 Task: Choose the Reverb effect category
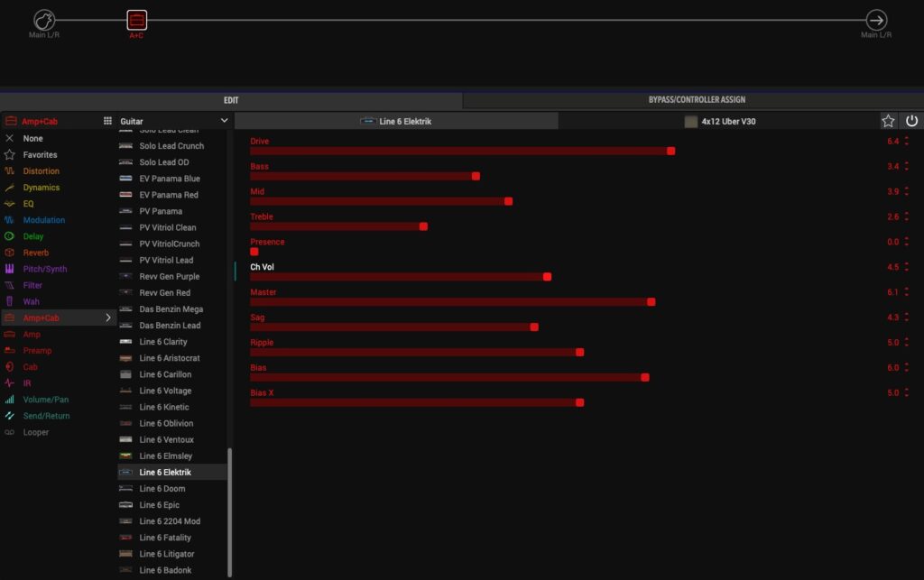[x=37, y=253]
